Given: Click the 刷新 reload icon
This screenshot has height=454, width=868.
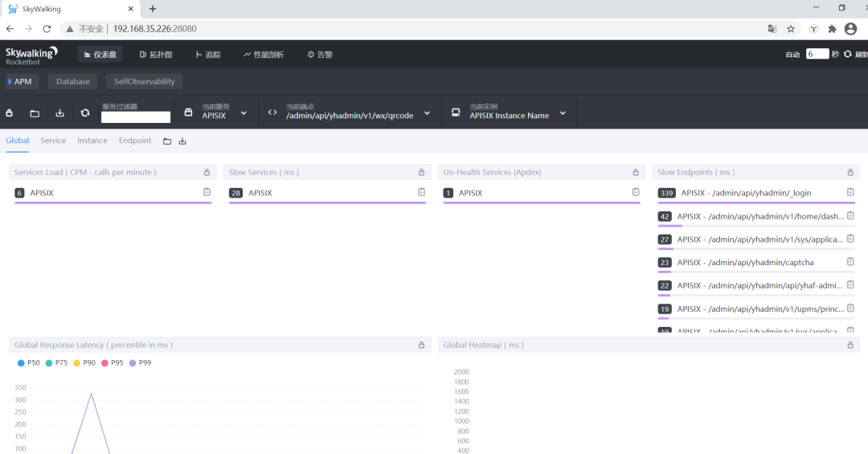Looking at the screenshot, I should 848,54.
